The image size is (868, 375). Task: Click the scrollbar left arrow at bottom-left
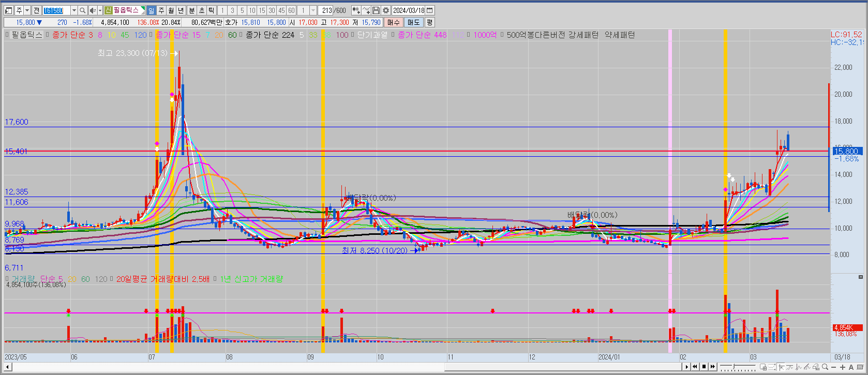coord(8,367)
